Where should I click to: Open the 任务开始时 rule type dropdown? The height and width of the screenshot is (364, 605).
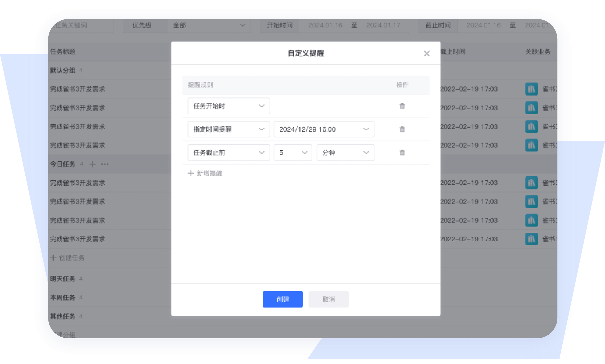click(x=229, y=106)
